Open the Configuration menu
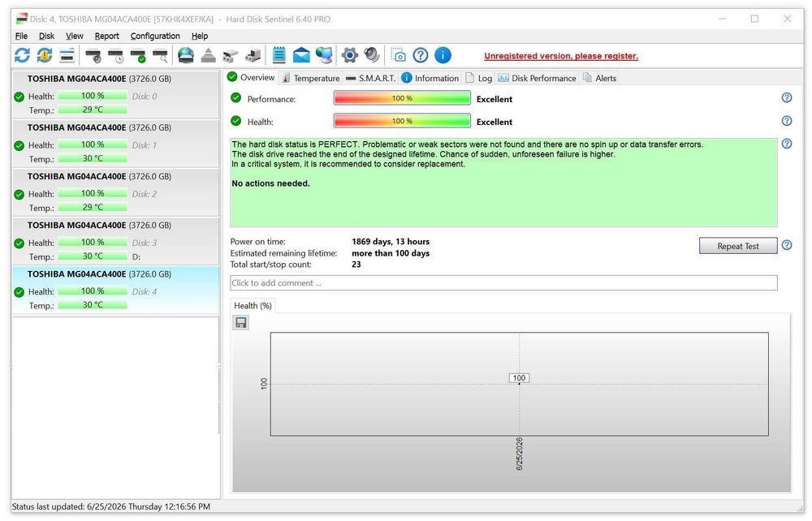This screenshot has width=812, height=521. point(155,36)
